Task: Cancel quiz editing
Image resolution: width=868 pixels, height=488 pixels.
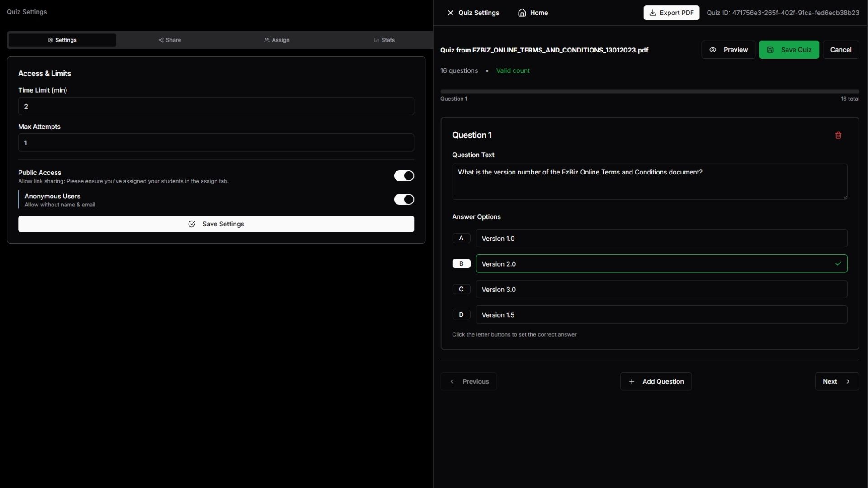Action: point(841,50)
